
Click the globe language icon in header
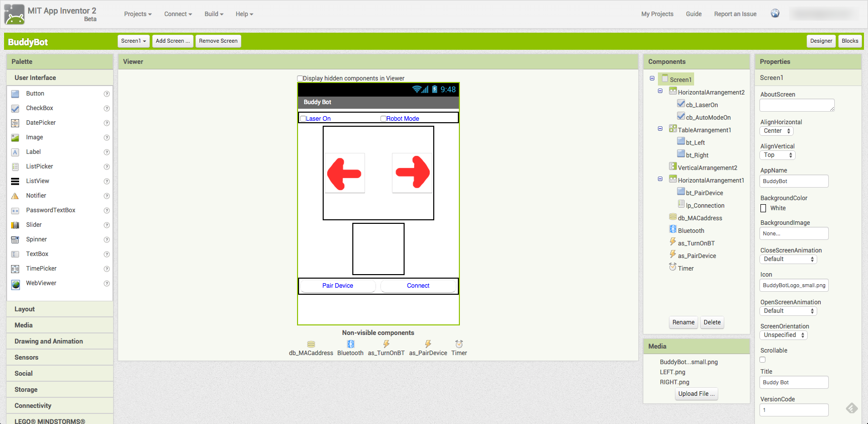[x=775, y=14]
